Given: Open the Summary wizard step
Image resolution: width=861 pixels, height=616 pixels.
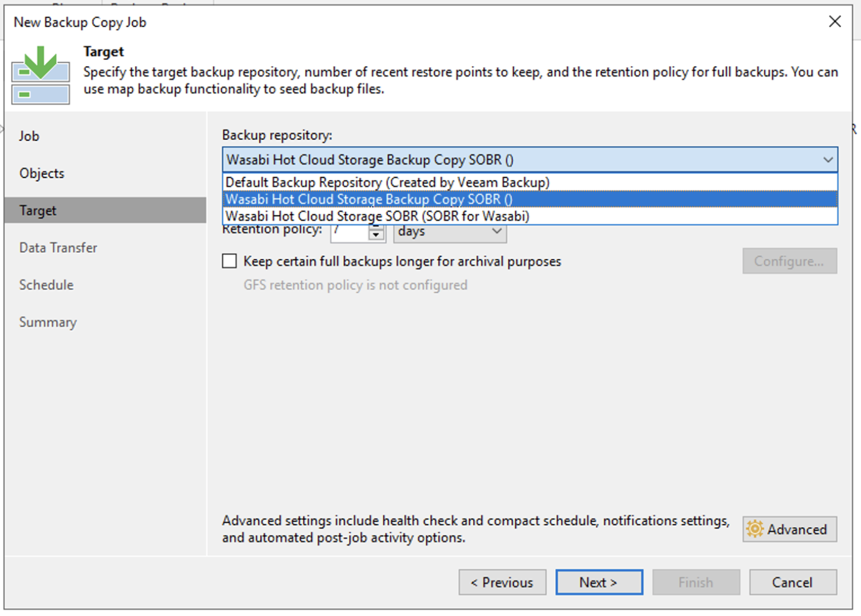Looking at the screenshot, I should click(x=48, y=322).
